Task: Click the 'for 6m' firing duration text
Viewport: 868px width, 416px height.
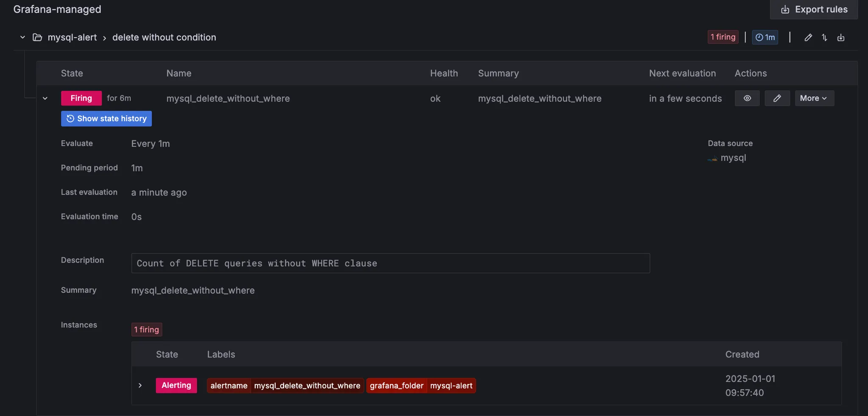Action: click(x=119, y=98)
